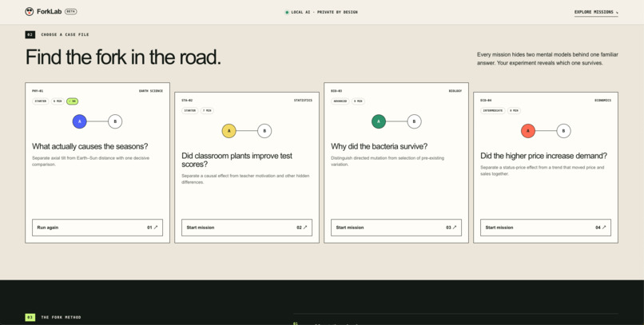Click the ADVANCED tag on biology card

point(340,101)
